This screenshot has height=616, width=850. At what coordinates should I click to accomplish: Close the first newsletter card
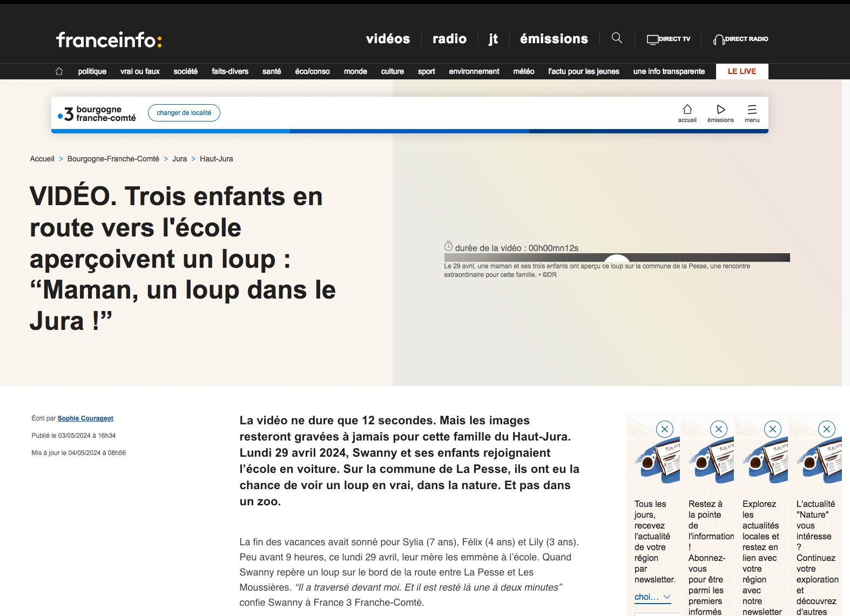click(664, 429)
